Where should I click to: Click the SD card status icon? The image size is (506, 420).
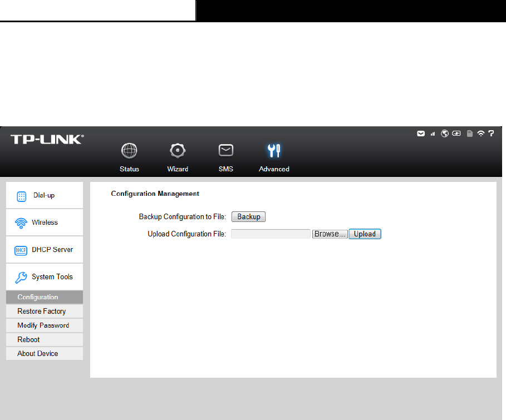(x=470, y=134)
